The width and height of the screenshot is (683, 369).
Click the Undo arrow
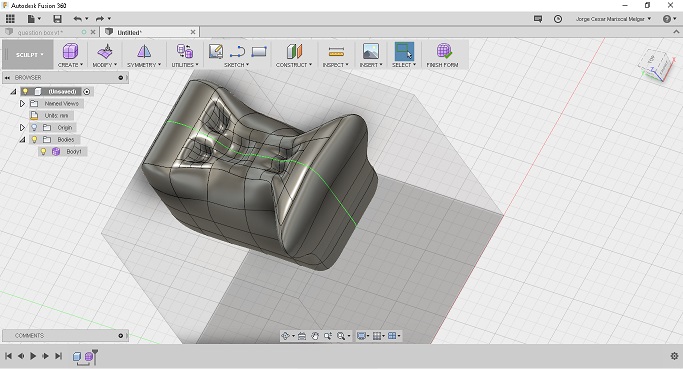pos(78,19)
